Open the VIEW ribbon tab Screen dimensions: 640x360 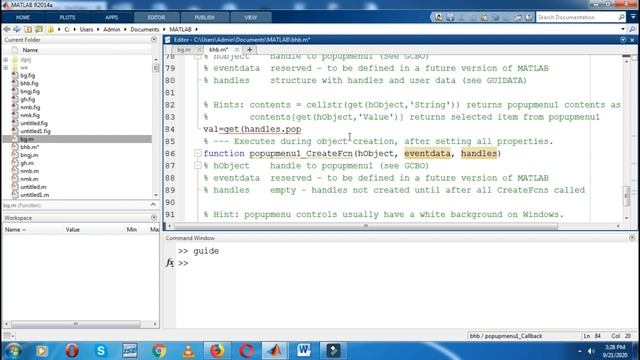click(251, 18)
